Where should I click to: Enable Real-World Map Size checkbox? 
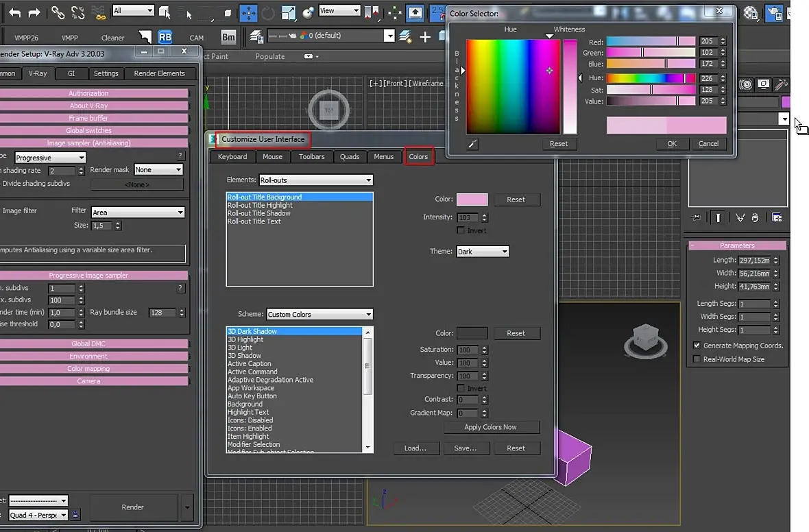697,359
